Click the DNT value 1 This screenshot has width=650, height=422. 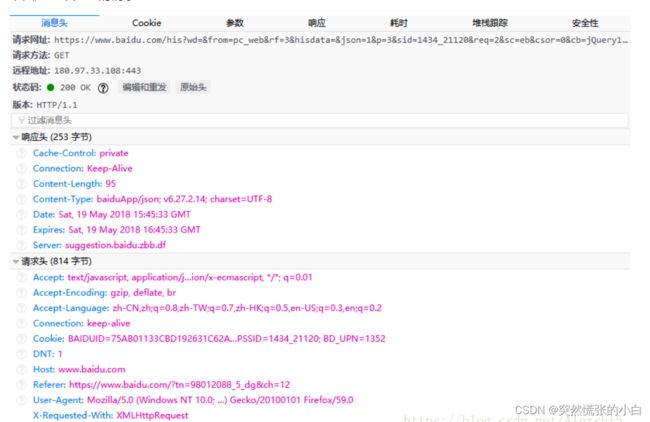(x=60, y=354)
